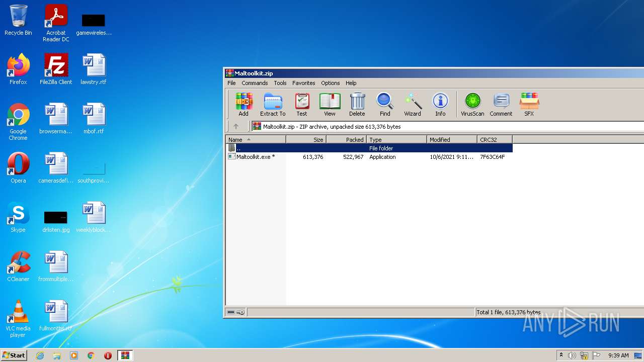Open Opera taskbar icon

pyautogui.click(x=108, y=355)
